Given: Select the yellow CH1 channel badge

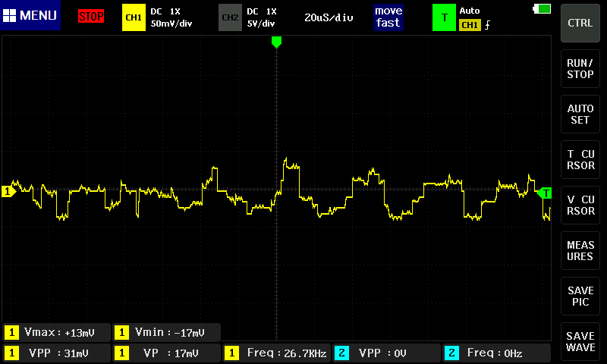Looking at the screenshot, I should 134,17.
